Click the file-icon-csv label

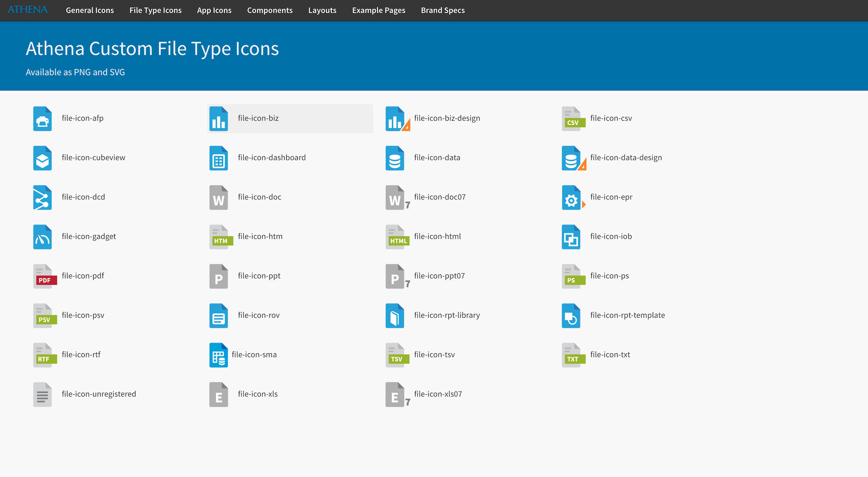point(611,118)
